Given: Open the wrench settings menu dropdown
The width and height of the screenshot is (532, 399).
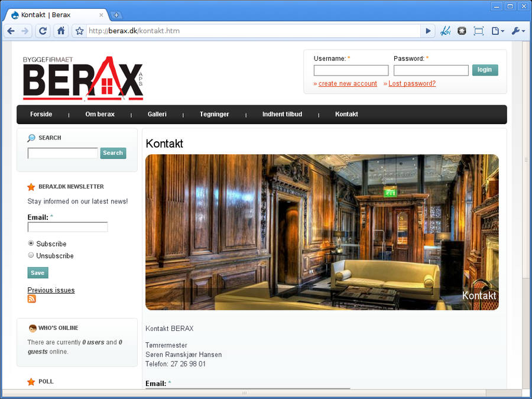Looking at the screenshot, I should click(518, 31).
